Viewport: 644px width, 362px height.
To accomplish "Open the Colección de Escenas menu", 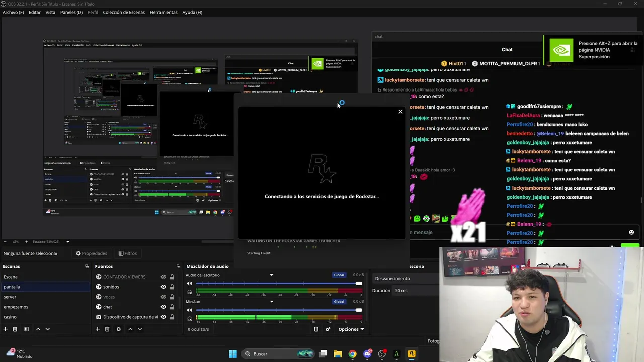I will tap(124, 12).
